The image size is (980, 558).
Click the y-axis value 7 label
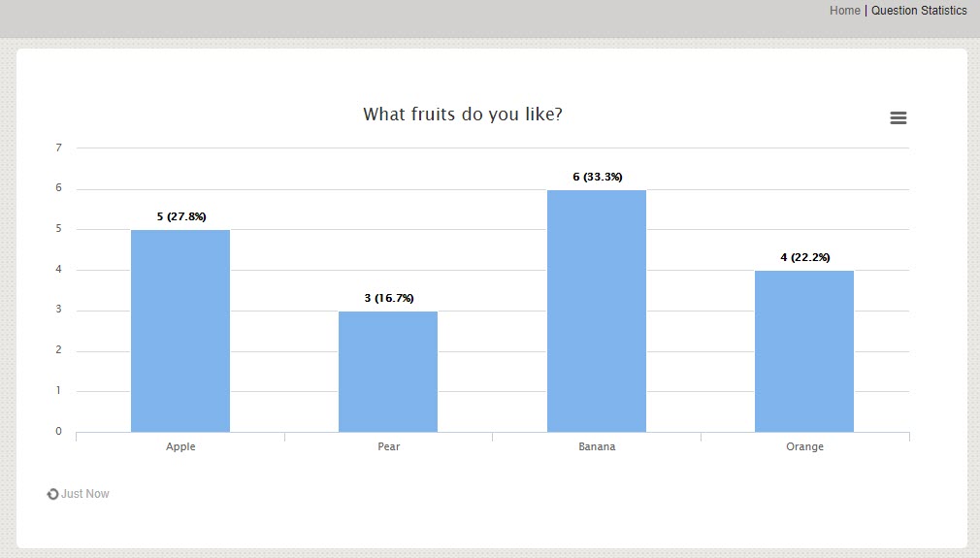(58, 148)
